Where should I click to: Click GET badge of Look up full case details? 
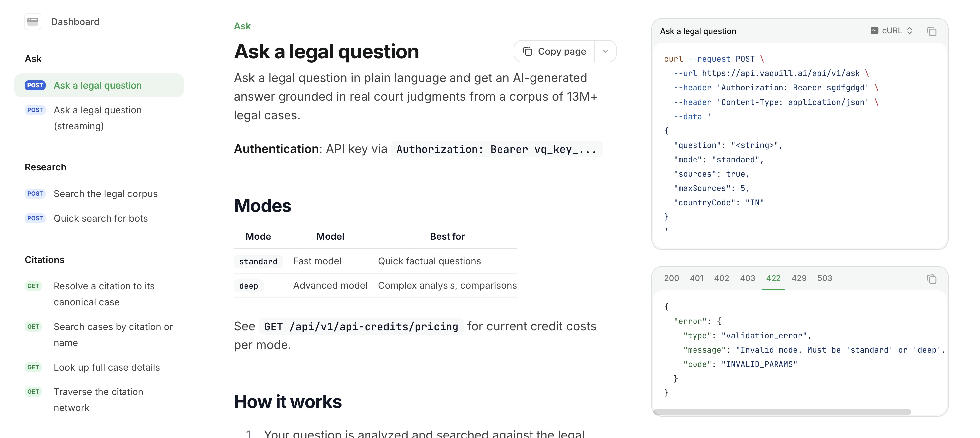tap(33, 367)
